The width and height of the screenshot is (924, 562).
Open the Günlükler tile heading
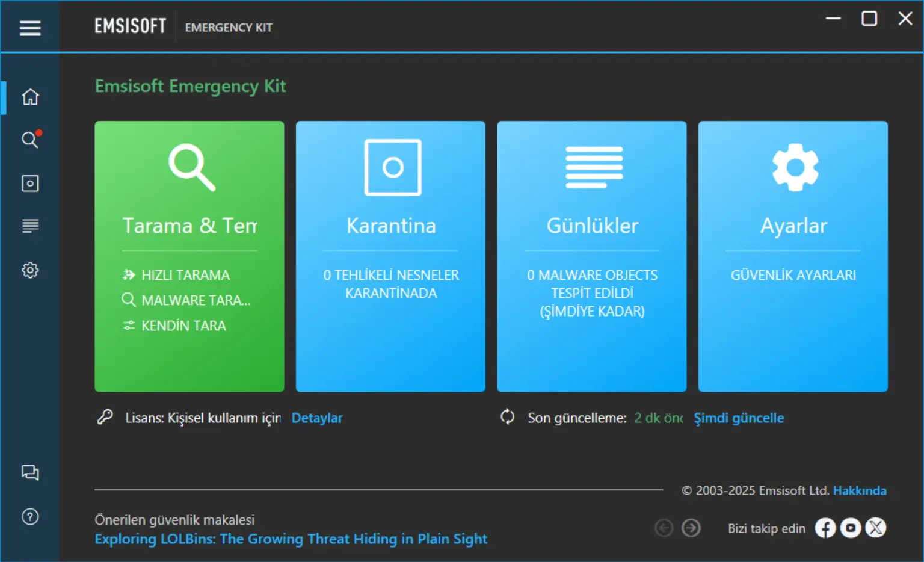(593, 226)
